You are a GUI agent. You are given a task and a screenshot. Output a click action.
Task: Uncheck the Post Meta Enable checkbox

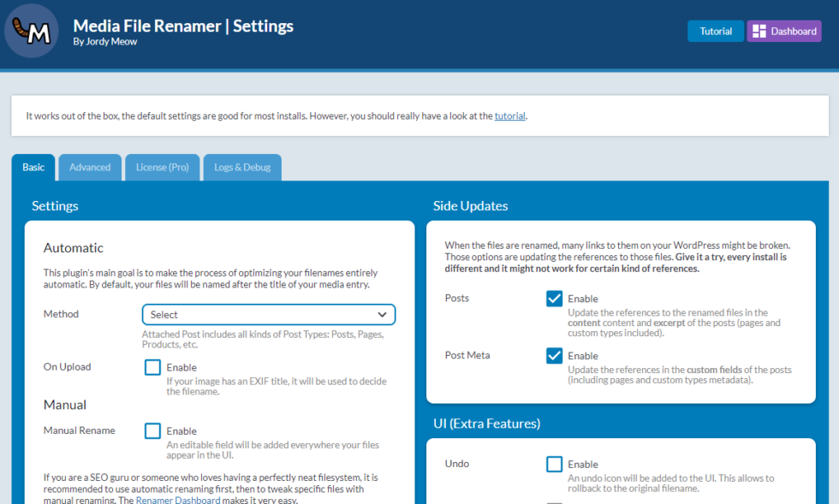555,356
